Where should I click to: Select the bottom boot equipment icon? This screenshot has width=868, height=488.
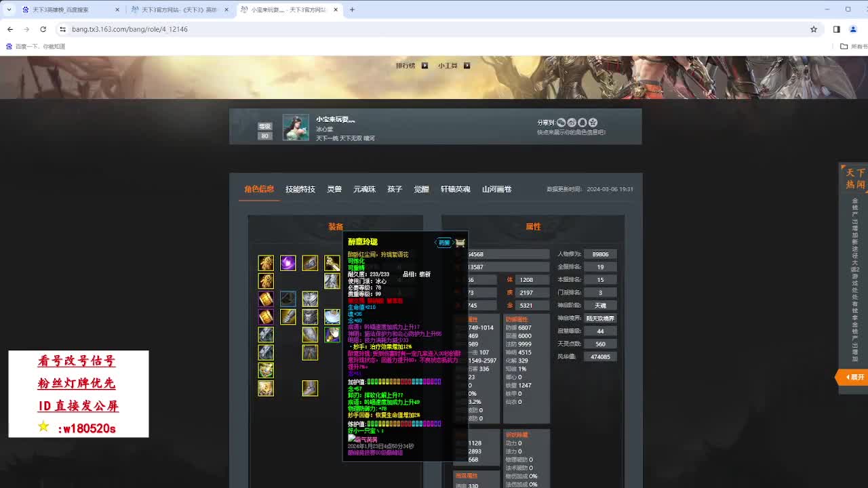(310, 388)
